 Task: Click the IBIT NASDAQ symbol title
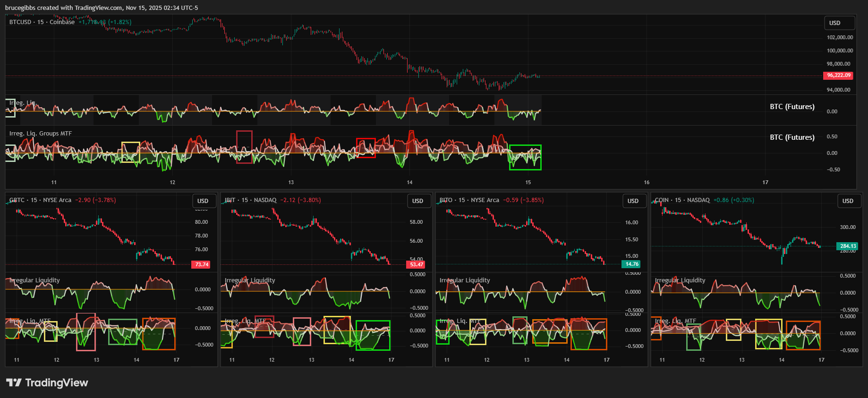(x=251, y=200)
